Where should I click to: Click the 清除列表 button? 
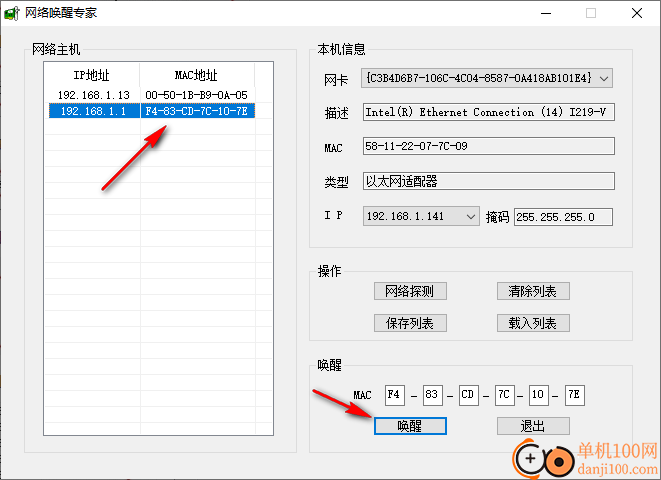pyautogui.click(x=533, y=291)
